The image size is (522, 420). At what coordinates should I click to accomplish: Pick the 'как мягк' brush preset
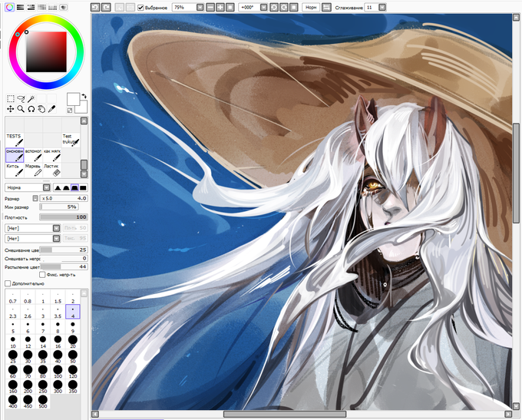point(52,155)
